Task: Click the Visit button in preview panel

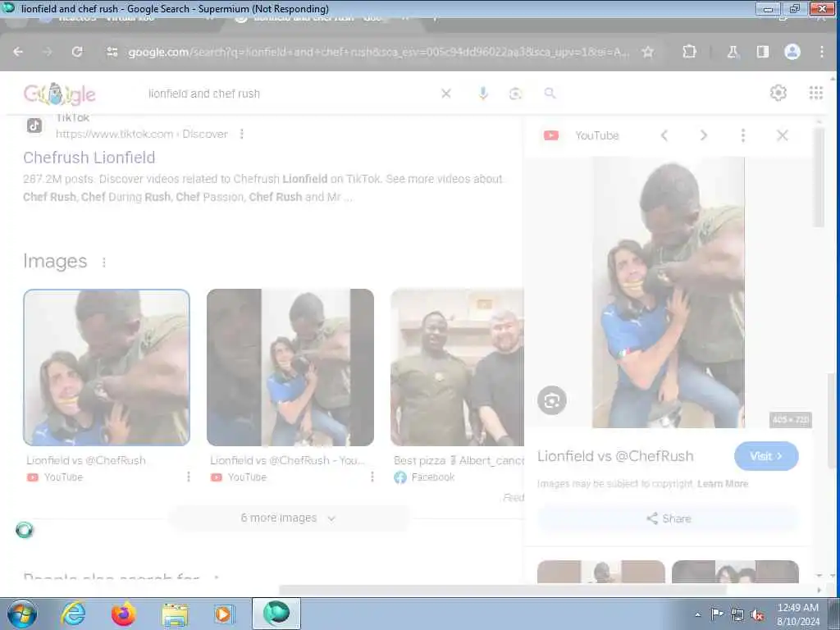Action: [x=766, y=456]
